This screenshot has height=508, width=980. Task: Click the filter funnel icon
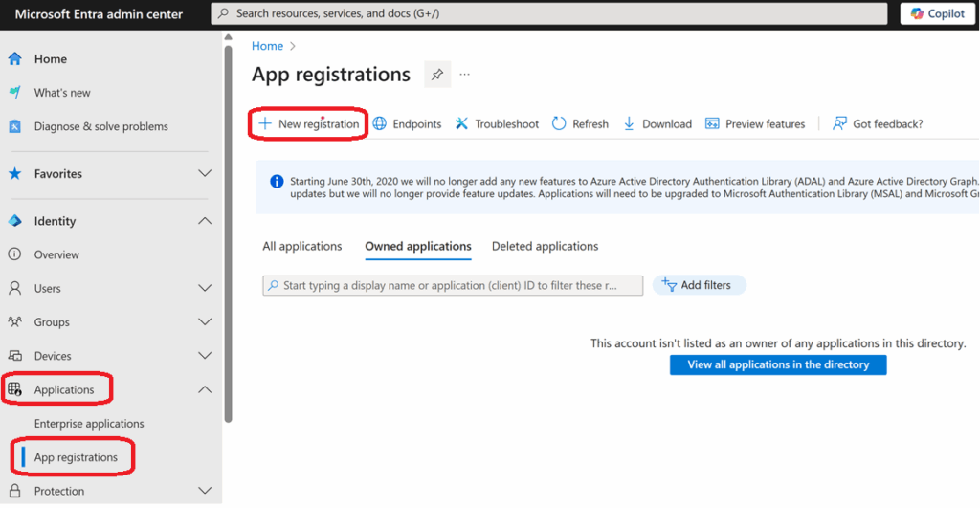pos(669,285)
